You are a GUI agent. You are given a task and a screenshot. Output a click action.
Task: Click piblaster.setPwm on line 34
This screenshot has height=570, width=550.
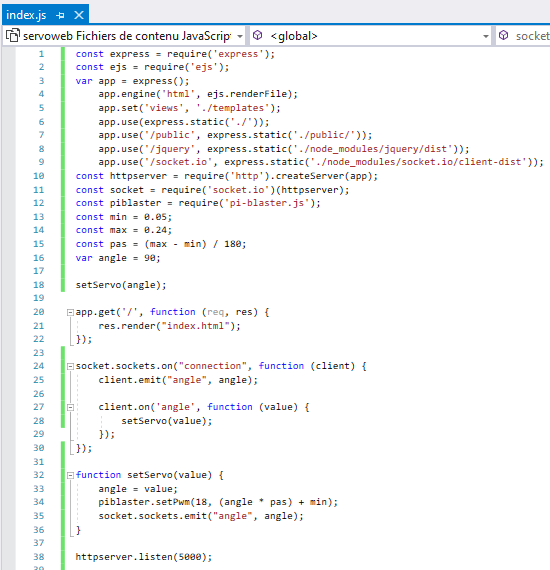coord(144,502)
